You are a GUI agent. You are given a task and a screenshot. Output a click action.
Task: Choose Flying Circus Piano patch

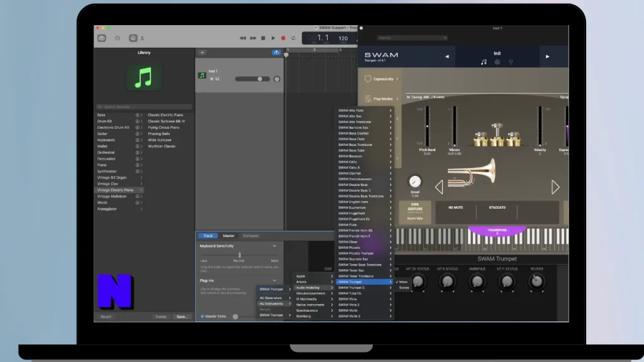163,127
